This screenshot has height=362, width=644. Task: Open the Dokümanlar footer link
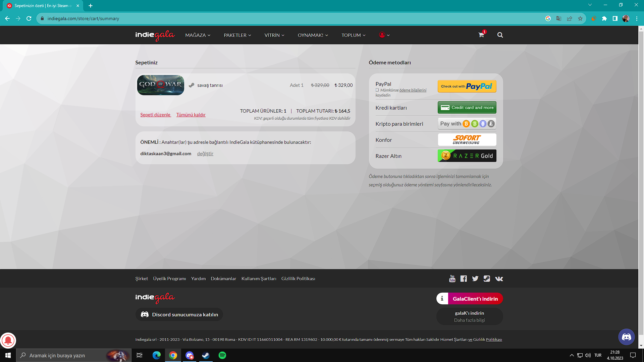click(x=223, y=279)
